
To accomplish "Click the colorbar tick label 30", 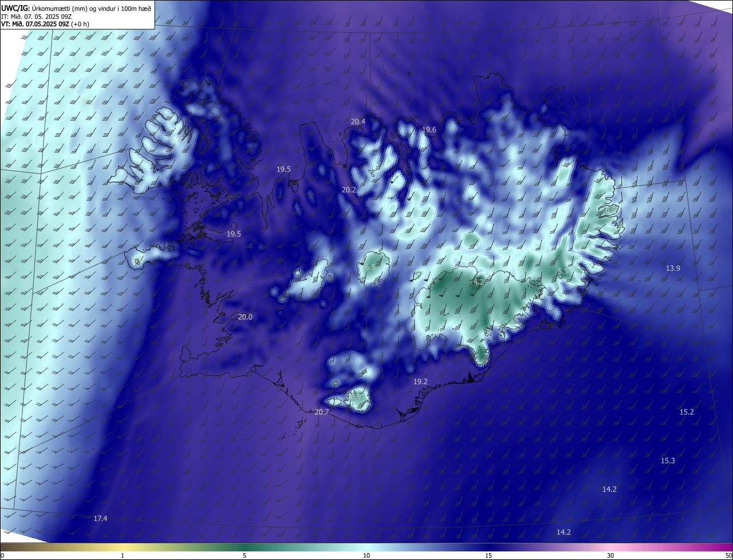I will click(x=610, y=555).
